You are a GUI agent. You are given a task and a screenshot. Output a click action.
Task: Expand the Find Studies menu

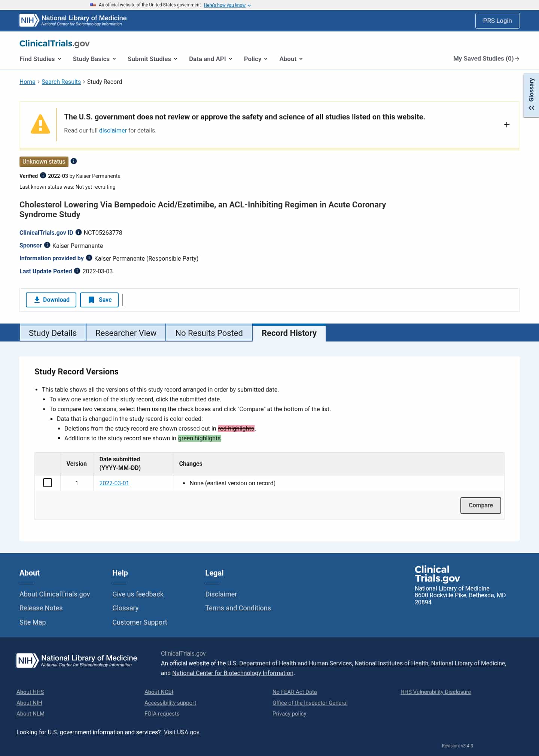tap(40, 59)
